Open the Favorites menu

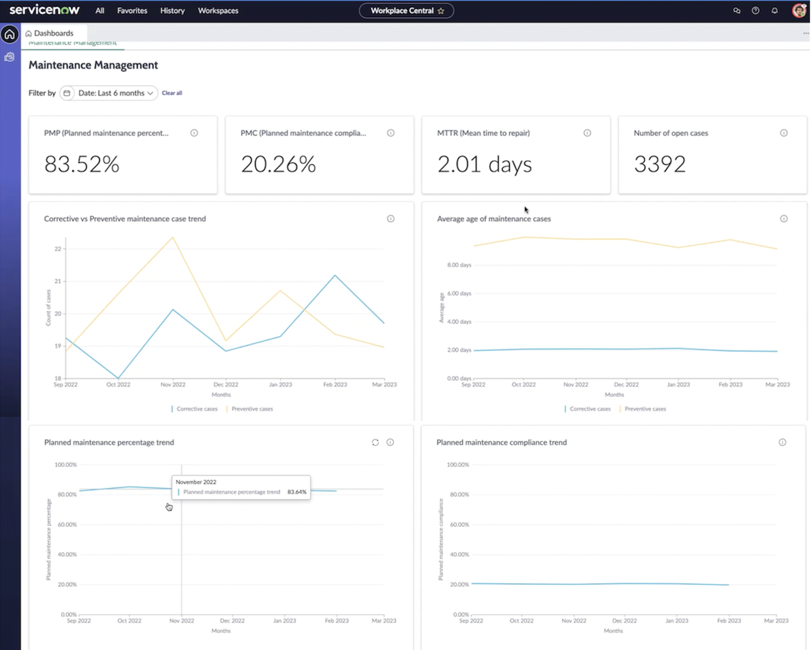tap(132, 11)
